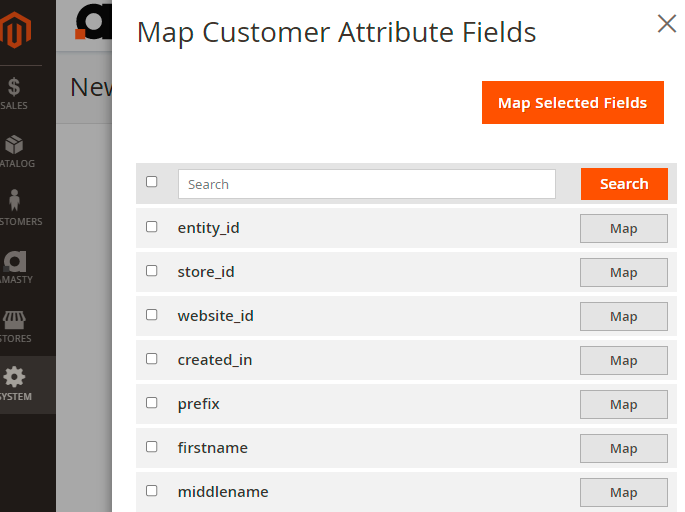This screenshot has width=685, height=512.
Task: Focus the Search input field
Action: (x=366, y=184)
